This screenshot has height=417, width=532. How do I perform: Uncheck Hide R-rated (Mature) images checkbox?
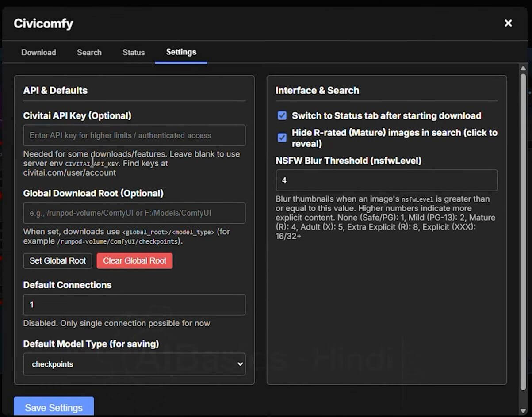tap(282, 138)
